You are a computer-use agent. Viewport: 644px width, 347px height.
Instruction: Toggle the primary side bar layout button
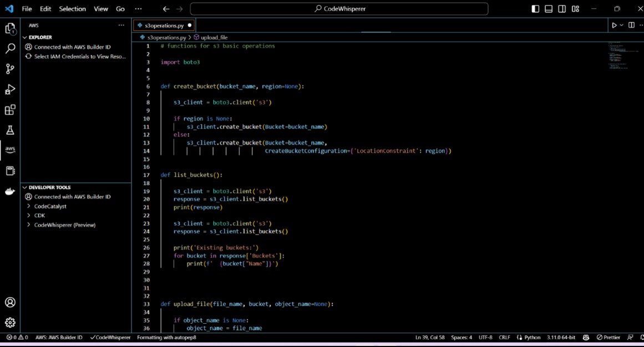click(535, 9)
